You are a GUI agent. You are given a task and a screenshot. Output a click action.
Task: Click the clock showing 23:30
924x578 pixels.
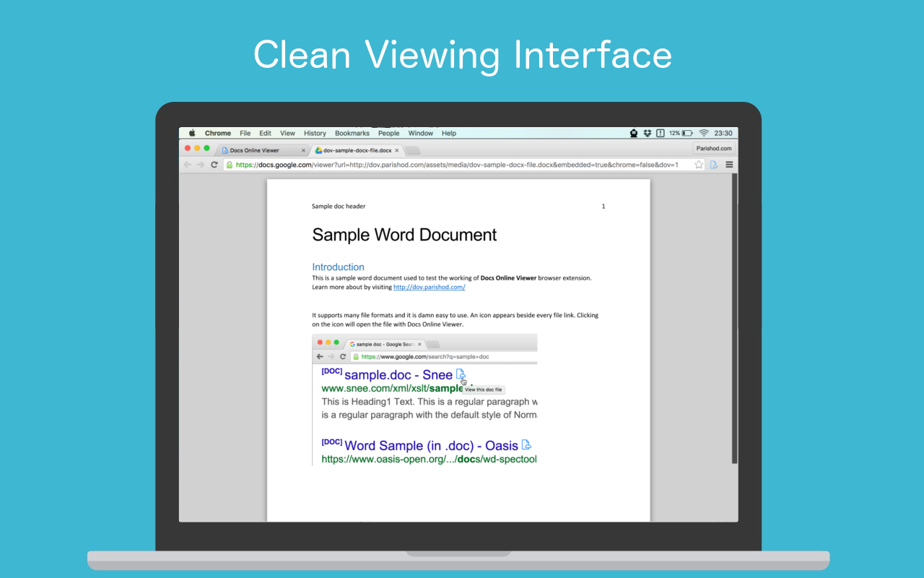pyautogui.click(x=723, y=133)
